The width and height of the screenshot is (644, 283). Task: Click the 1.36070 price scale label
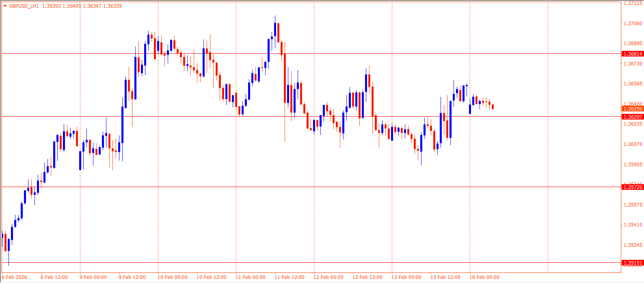pyautogui.click(x=633, y=144)
